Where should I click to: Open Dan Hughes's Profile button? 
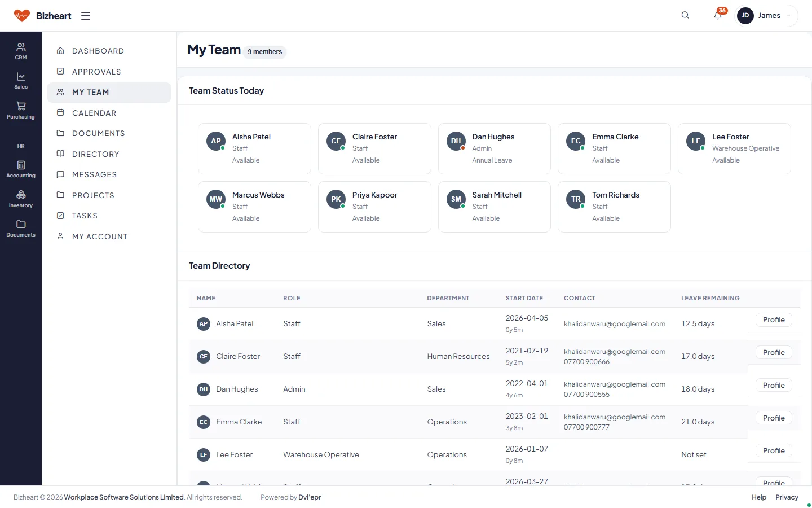point(774,385)
